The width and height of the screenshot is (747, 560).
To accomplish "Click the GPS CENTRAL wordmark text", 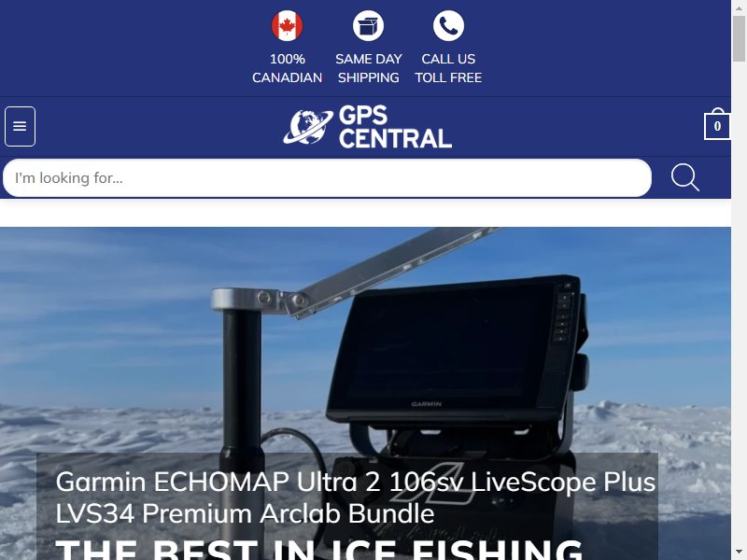I will 395,127.
